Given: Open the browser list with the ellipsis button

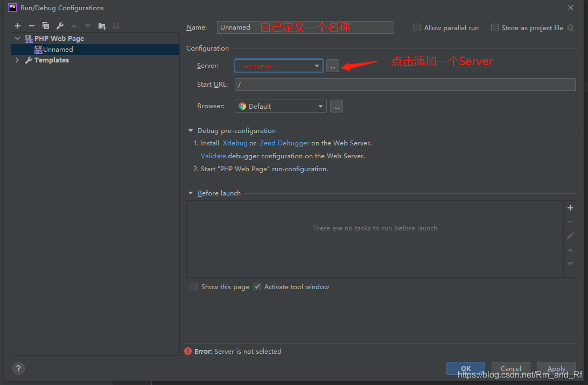Looking at the screenshot, I should (x=337, y=107).
